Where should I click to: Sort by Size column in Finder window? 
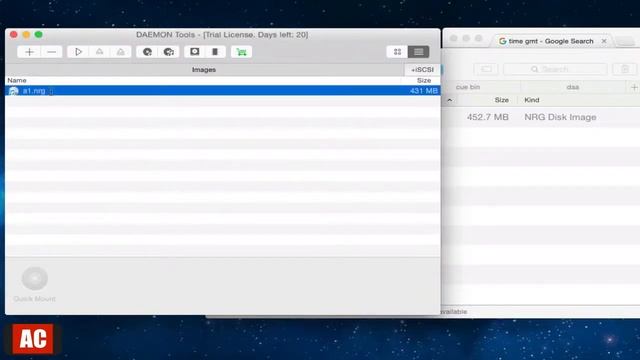(x=502, y=100)
